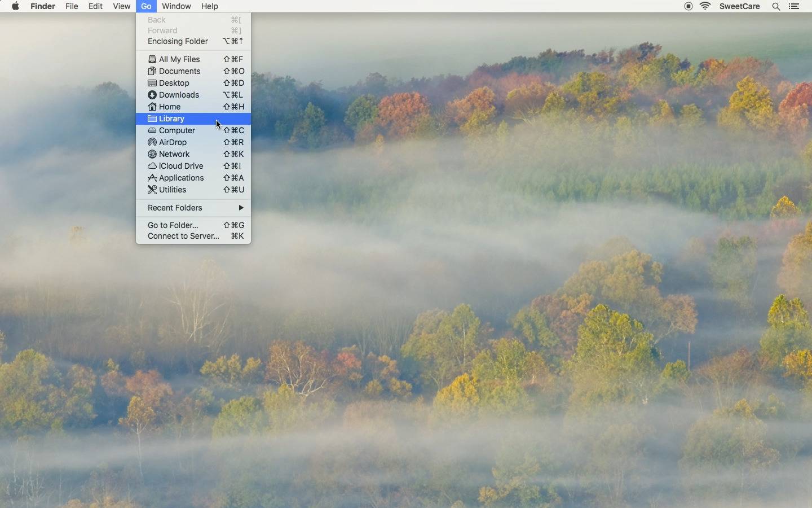Click the disabled Back menu item
812x508 pixels.
coord(193,20)
